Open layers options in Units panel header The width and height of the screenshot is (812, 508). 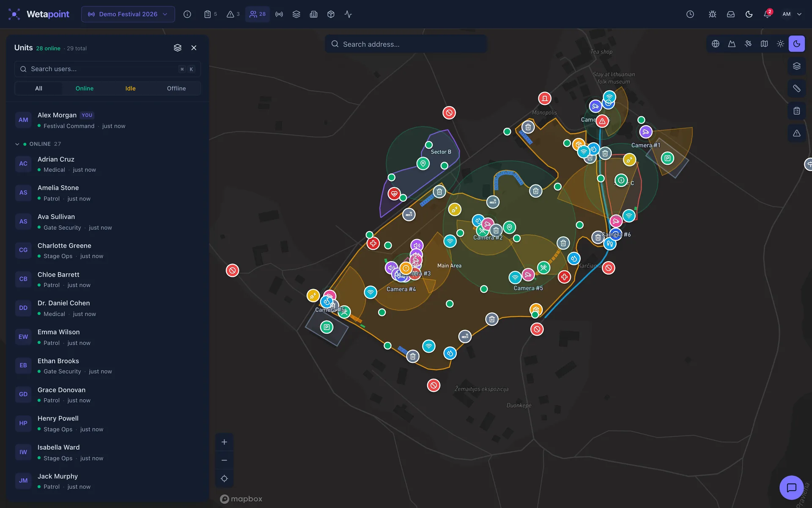(x=178, y=48)
